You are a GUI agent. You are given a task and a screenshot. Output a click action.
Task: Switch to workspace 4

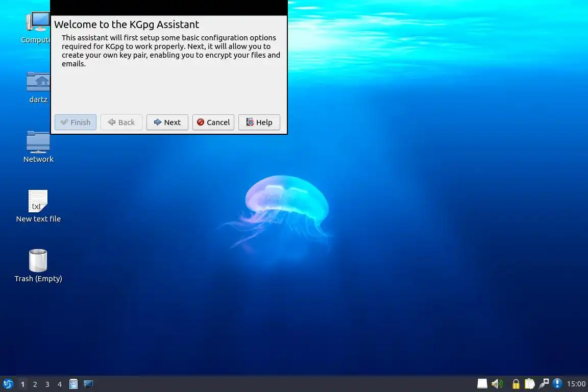60,384
